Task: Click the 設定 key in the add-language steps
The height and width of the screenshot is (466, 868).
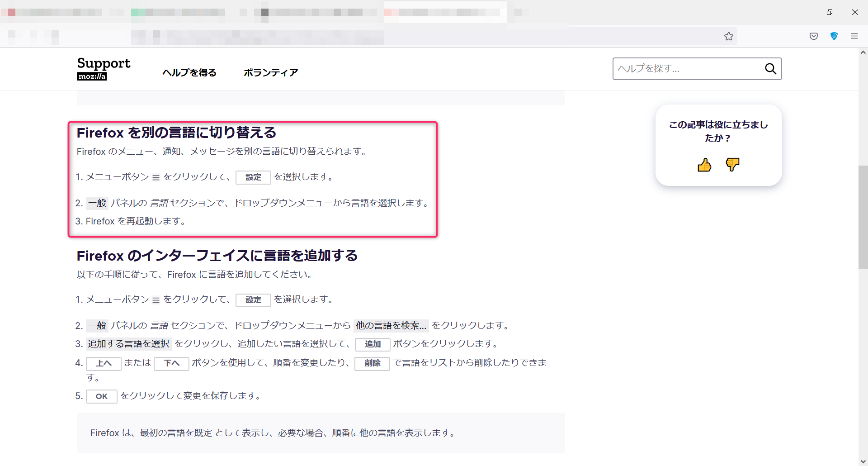Action: (x=253, y=300)
